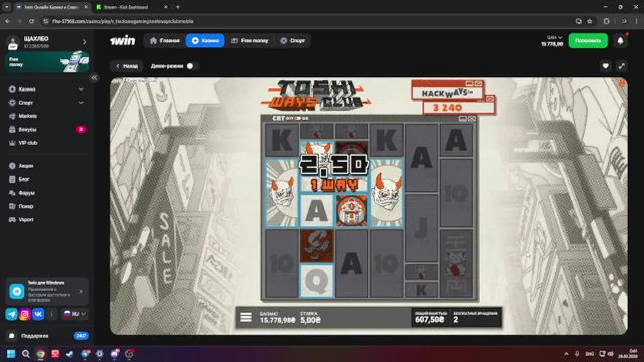Open the 1win для Windows app card
644x362 pixels.
tap(47, 291)
